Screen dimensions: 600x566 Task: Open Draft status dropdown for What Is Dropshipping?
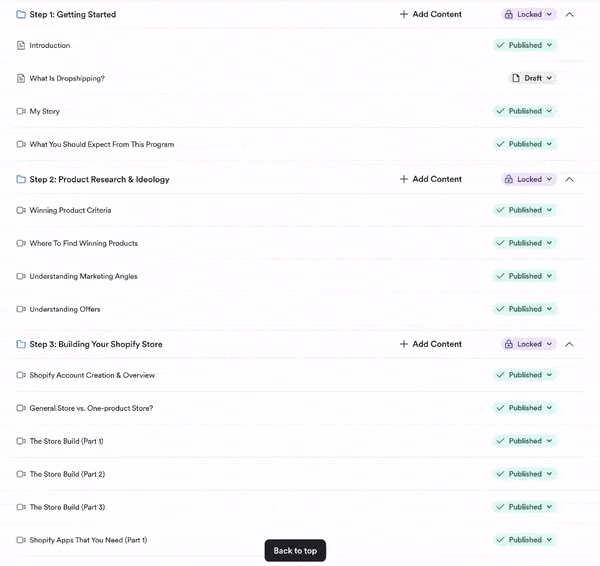[x=531, y=78]
